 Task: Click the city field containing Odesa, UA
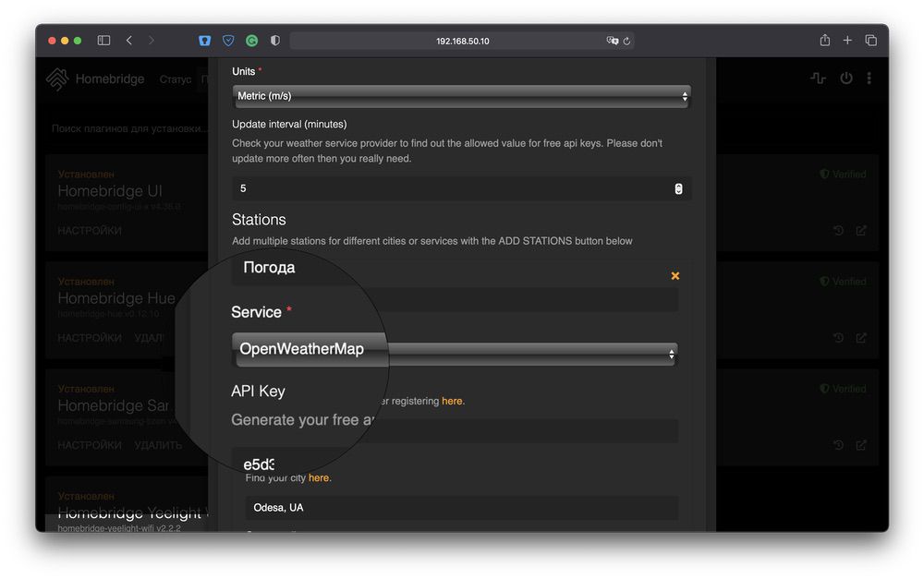click(x=462, y=508)
